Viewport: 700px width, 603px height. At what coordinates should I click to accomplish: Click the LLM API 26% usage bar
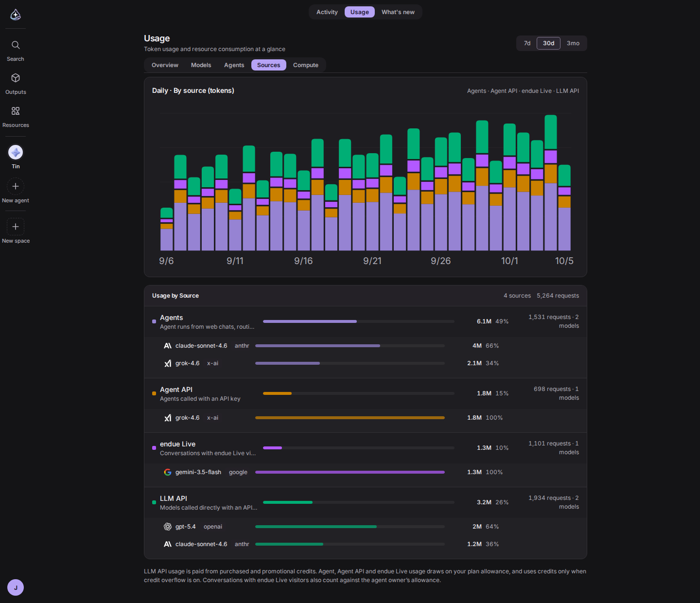[x=359, y=502]
